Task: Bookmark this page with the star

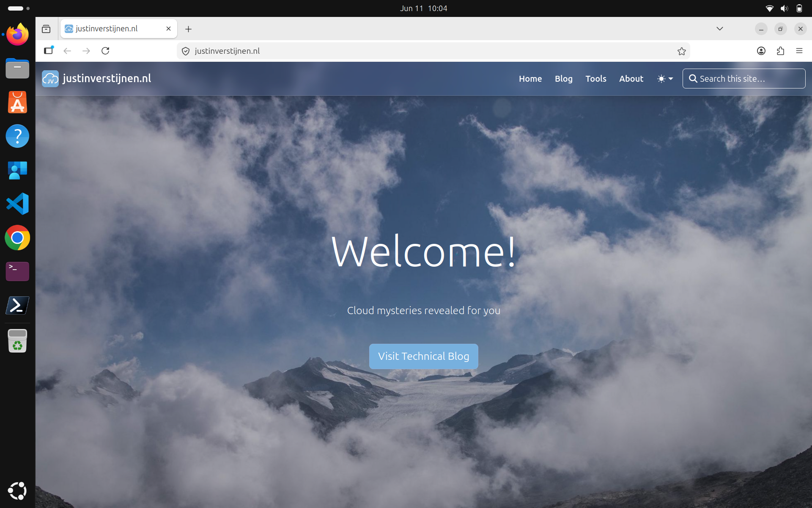Action: point(681,51)
